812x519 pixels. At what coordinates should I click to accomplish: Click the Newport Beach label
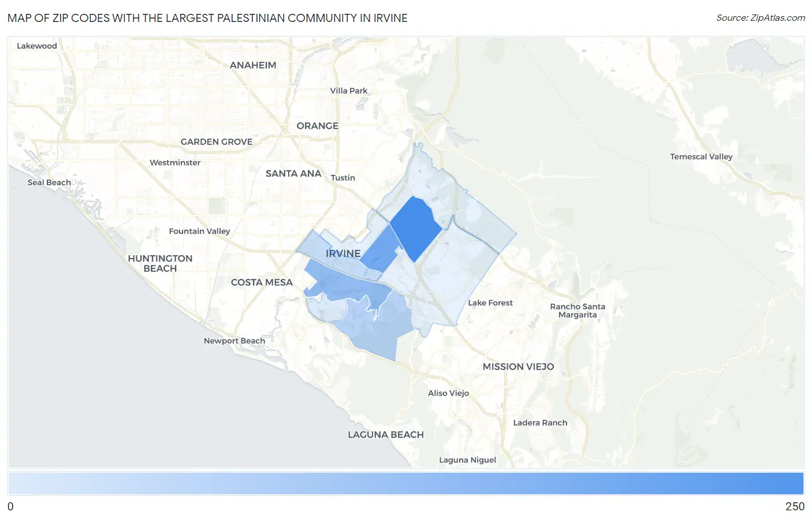click(234, 341)
